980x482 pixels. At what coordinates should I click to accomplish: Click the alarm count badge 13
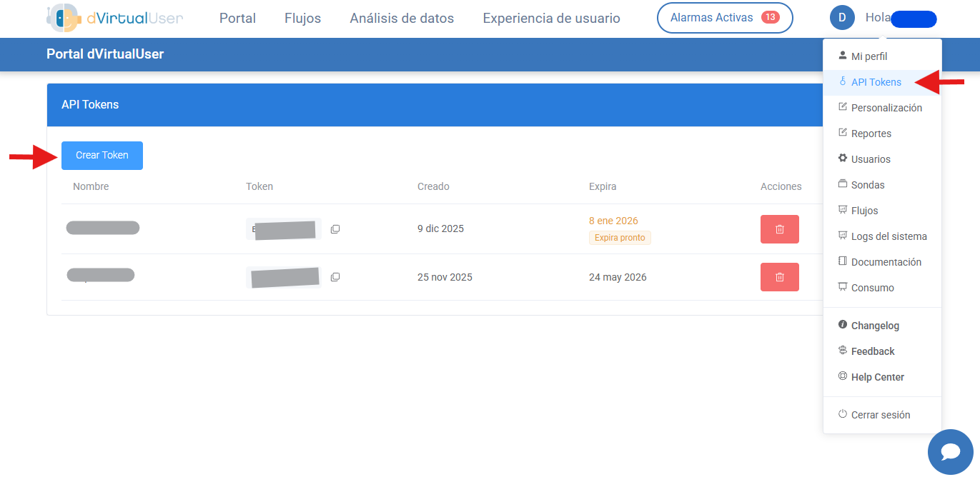click(770, 17)
